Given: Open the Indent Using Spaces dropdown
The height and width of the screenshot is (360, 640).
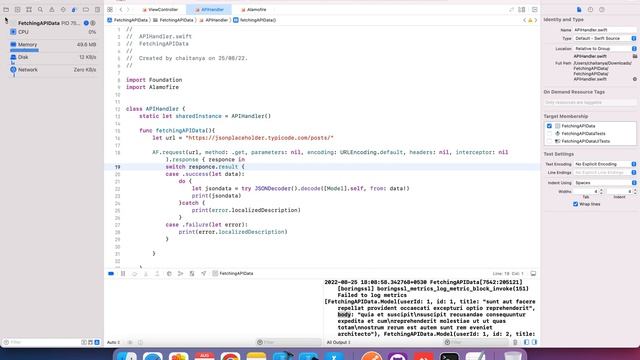Looking at the screenshot, I should pyautogui.click(x=605, y=183).
